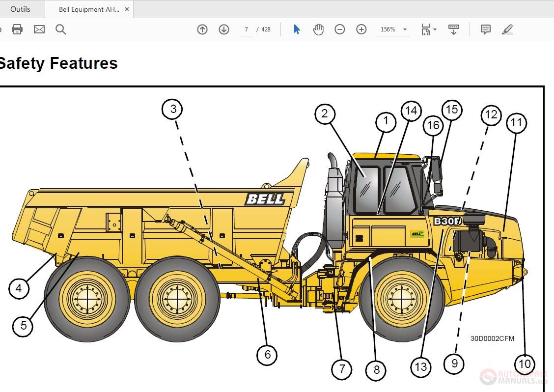Send the file by email using the envelope icon
554x392 pixels.
point(39,29)
